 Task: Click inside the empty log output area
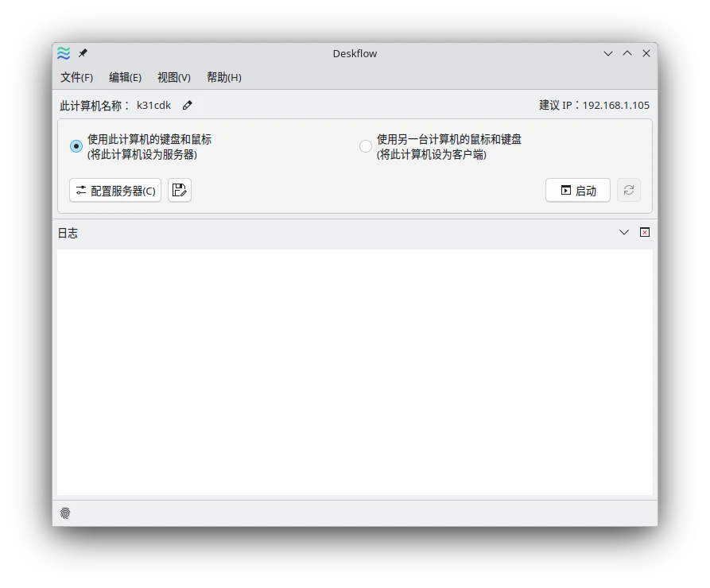355,372
